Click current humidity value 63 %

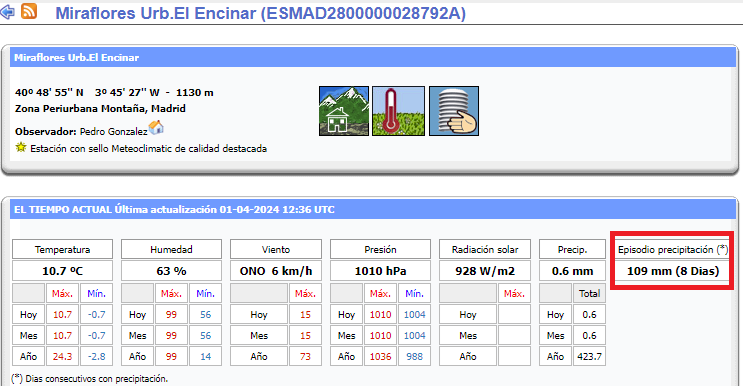[171, 271]
